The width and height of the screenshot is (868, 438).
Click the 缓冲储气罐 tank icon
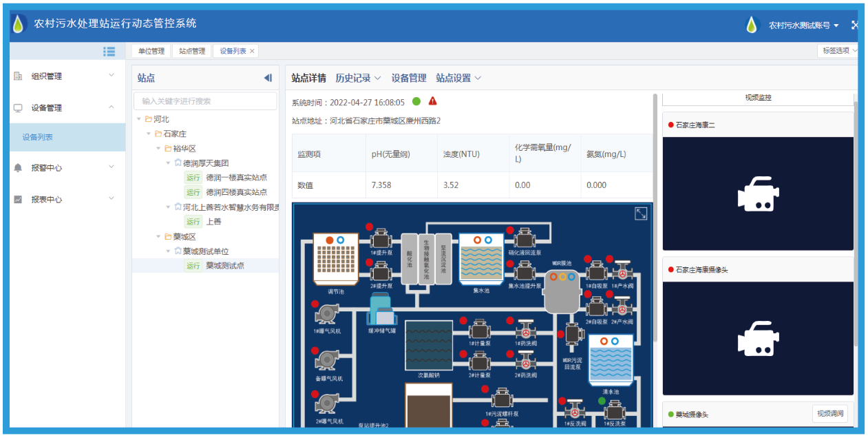pos(383,309)
